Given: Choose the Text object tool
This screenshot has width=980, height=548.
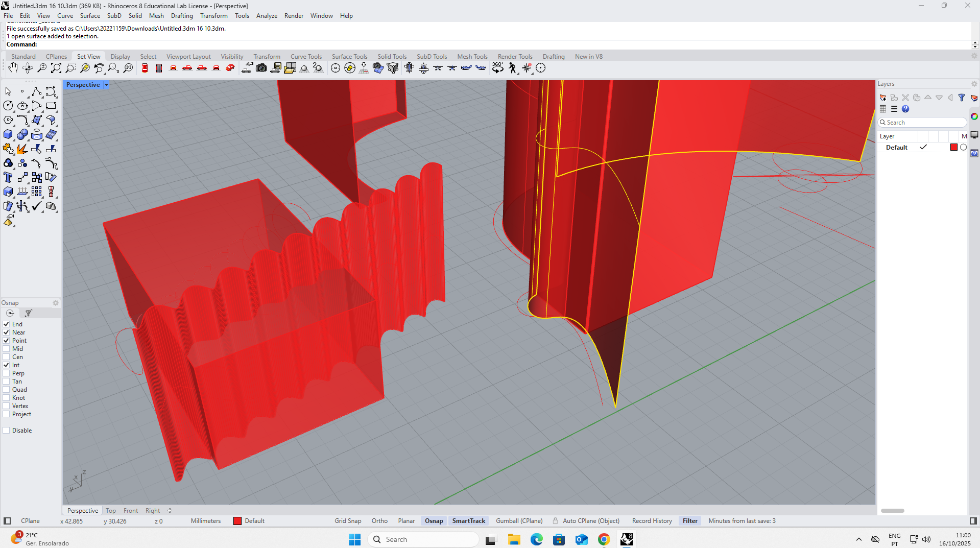Looking at the screenshot, I should coord(8,177).
